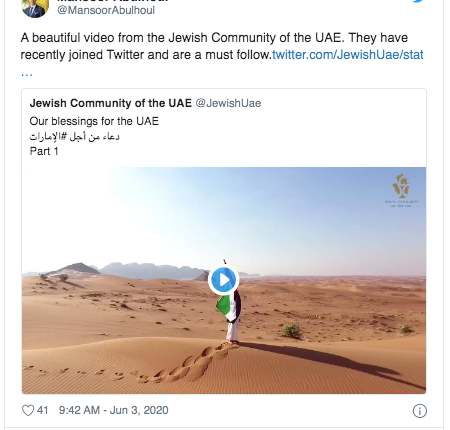Follow the twitter.com/JewishUae/stat link
The image size is (450, 430).
pyautogui.click(x=348, y=55)
